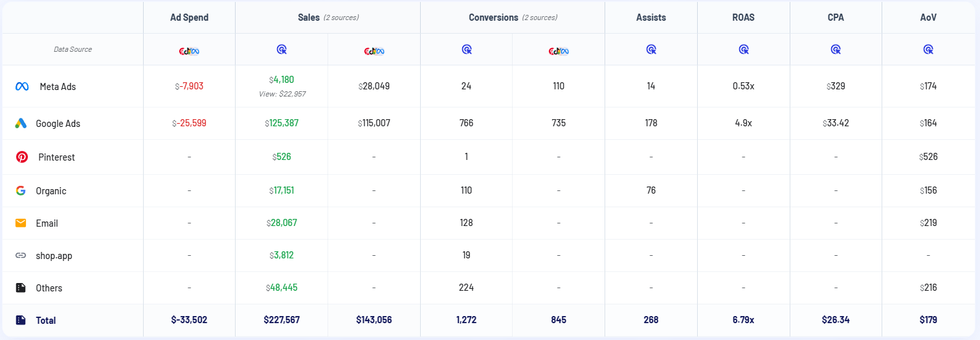Image resolution: width=980 pixels, height=340 pixels.
Task: Click the ROAS column data source icon
Action: 743,49
